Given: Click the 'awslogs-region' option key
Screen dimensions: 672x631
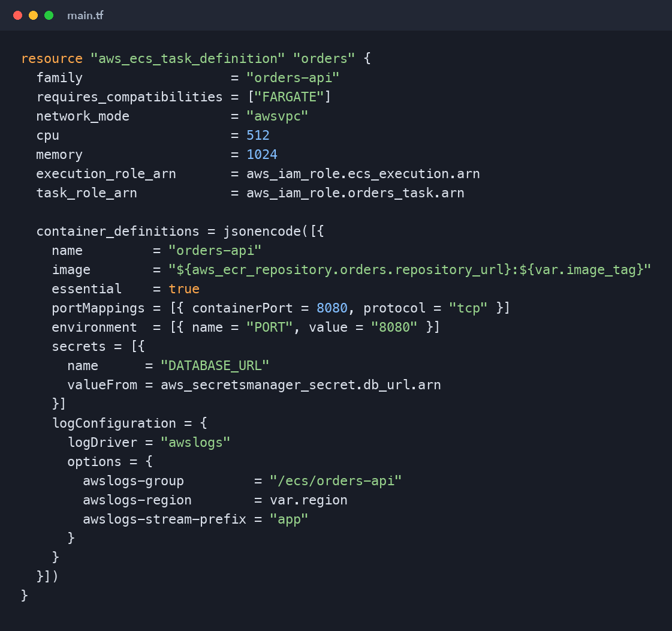Looking at the screenshot, I should click(x=137, y=500).
